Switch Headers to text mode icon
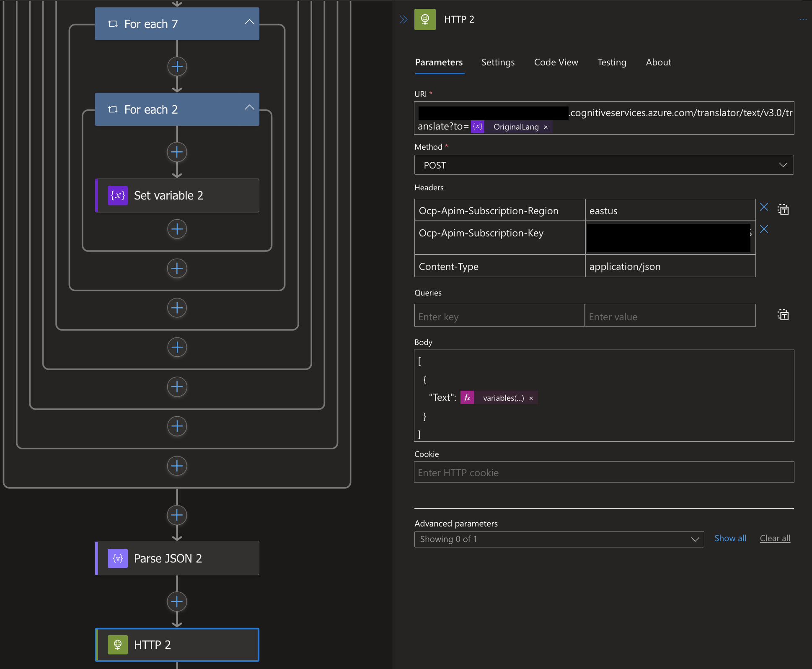The image size is (812, 669). point(783,210)
